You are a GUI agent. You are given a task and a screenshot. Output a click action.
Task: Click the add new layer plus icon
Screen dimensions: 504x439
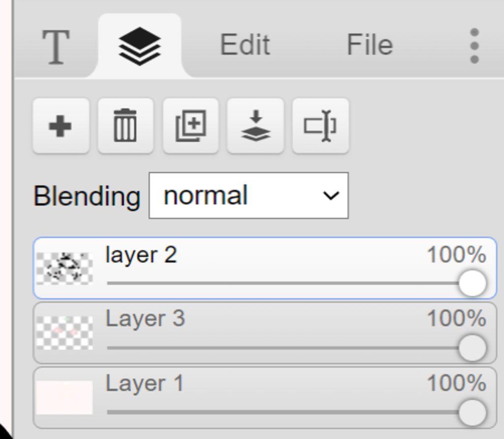(61, 126)
